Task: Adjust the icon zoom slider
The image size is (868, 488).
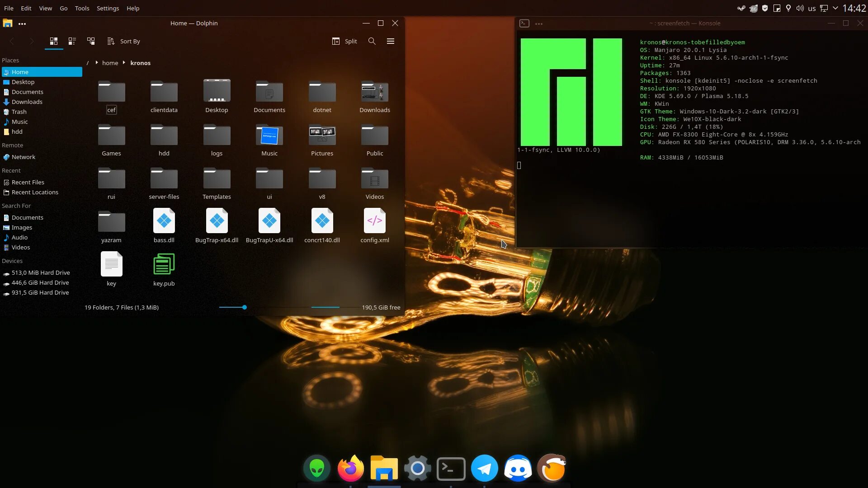Action: tap(245, 307)
